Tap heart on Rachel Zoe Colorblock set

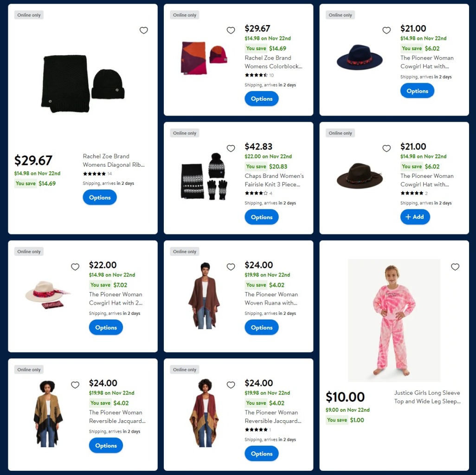231,30
